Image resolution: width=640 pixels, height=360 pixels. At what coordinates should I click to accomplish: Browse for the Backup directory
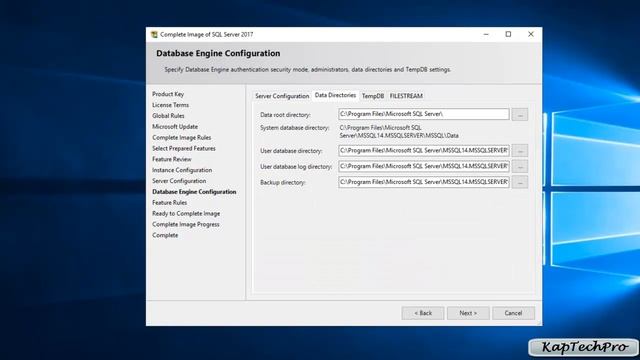[520, 182]
